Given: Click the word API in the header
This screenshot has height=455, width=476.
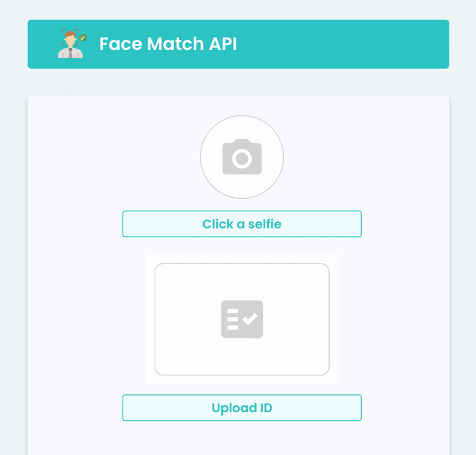Looking at the screenshot, I should tap(222, 44).
